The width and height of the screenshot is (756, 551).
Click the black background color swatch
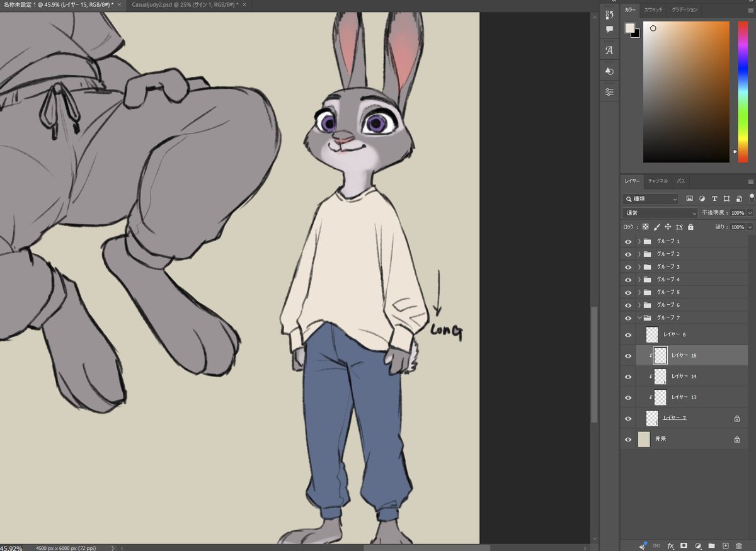pyautogui.click(x=636, y=34)
